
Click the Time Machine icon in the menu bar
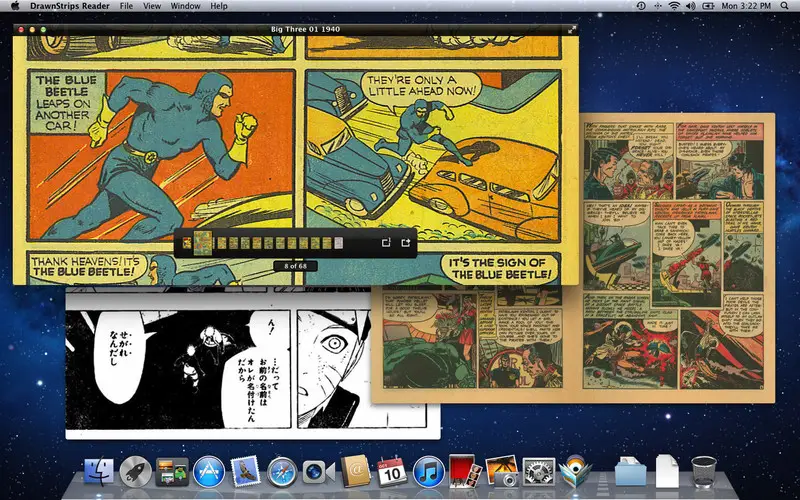(641, 6)
